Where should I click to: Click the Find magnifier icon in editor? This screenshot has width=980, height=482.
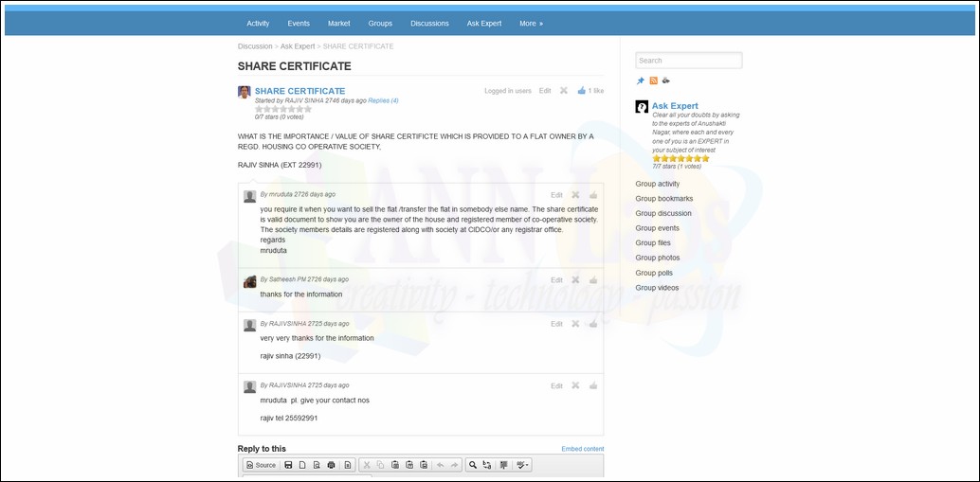(473, 465)
